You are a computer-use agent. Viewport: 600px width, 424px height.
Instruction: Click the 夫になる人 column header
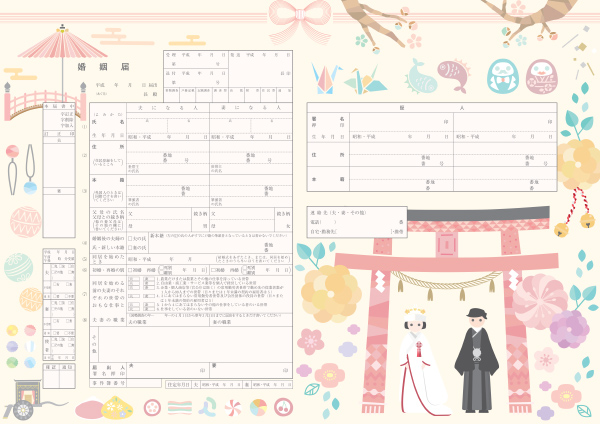pos(166,105)
